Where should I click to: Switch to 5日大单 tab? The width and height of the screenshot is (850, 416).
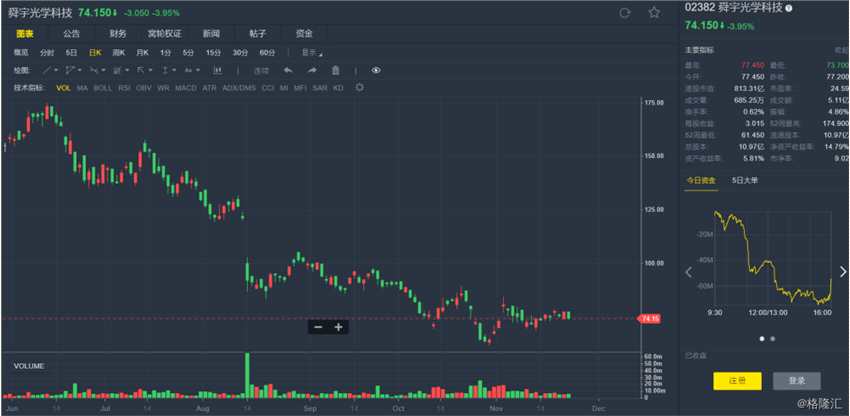[745, 180]
